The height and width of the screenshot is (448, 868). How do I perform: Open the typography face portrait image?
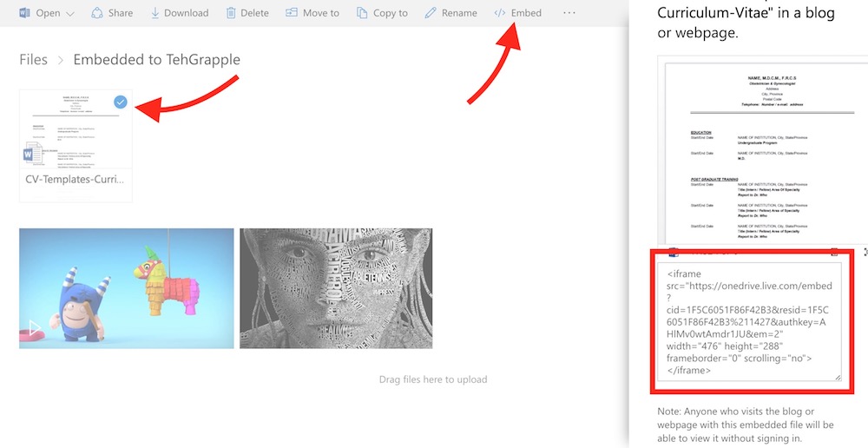336,288
